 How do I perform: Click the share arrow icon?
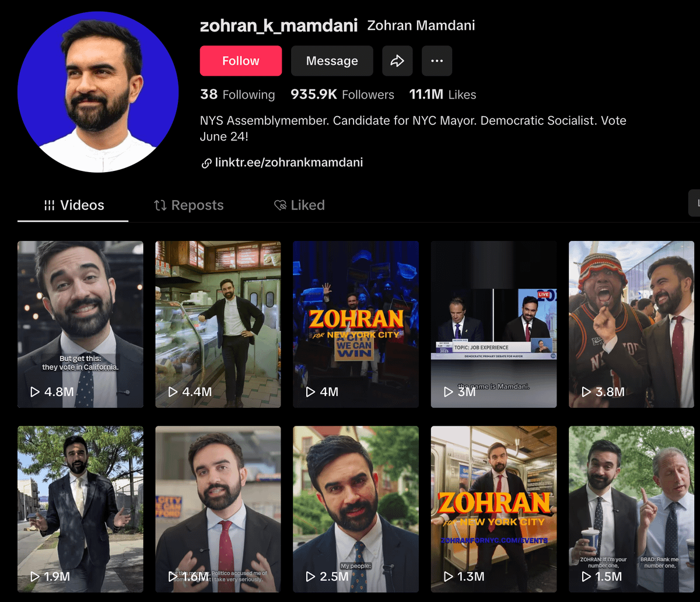[x=397, y=61]
